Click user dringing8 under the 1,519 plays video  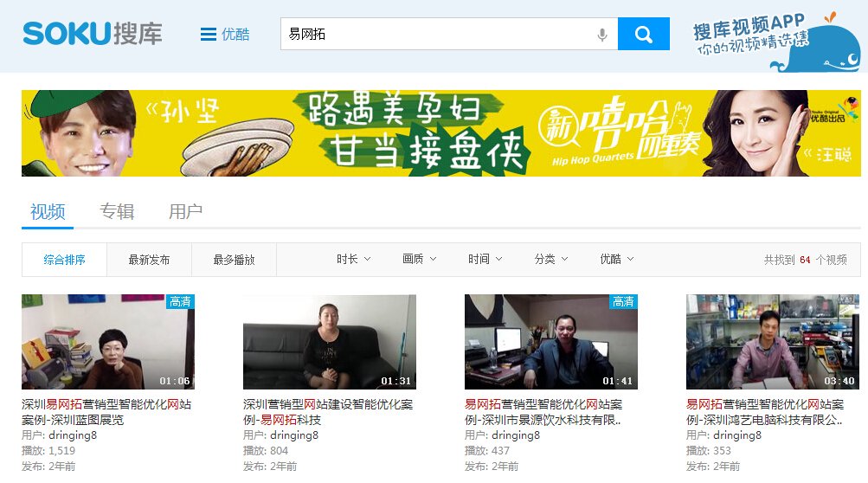click(73, 435)
